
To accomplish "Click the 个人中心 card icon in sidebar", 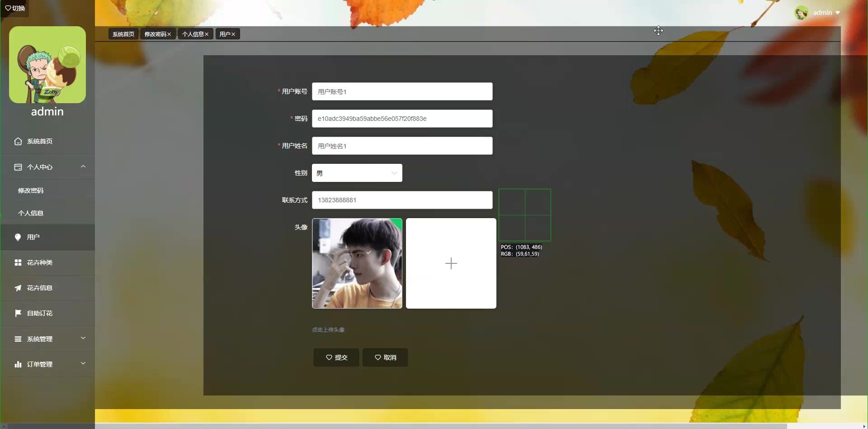I will (x=18, y=167).
